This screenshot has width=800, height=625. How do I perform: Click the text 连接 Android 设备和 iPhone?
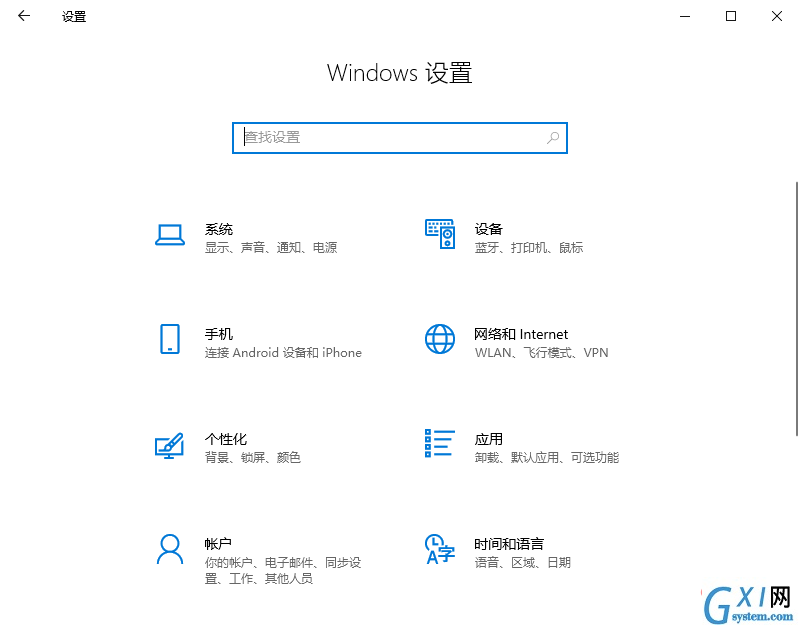click(283, 353)
